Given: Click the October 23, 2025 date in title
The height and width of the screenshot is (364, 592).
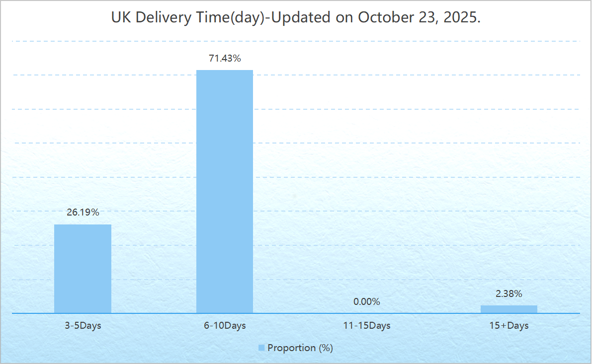Looking at the screenshot, I should 418,18.
